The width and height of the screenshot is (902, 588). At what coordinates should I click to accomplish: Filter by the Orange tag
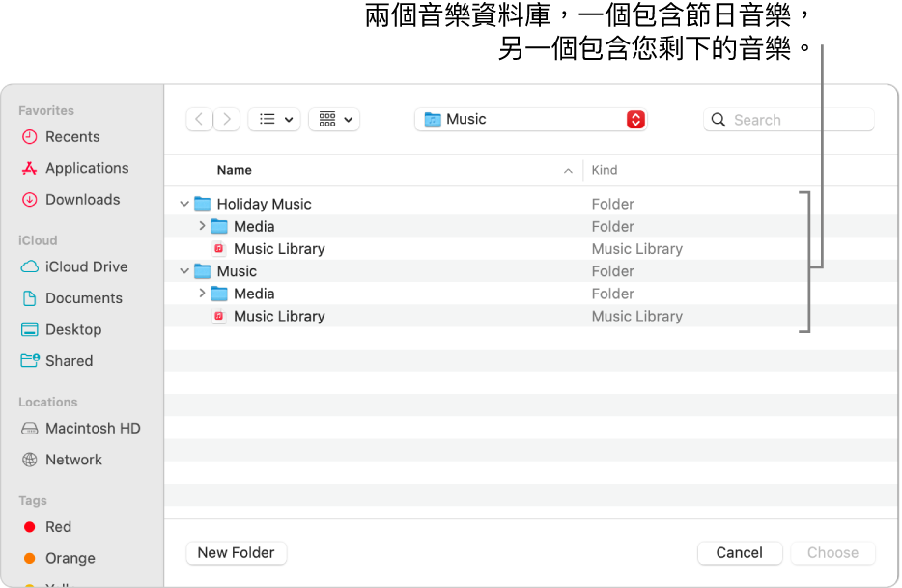tap(59, 558)
